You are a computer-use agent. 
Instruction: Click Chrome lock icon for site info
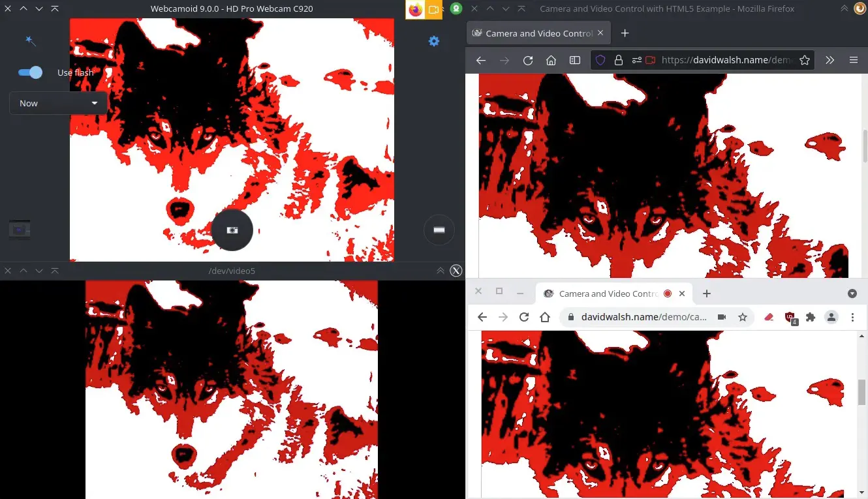click(571, 317)
